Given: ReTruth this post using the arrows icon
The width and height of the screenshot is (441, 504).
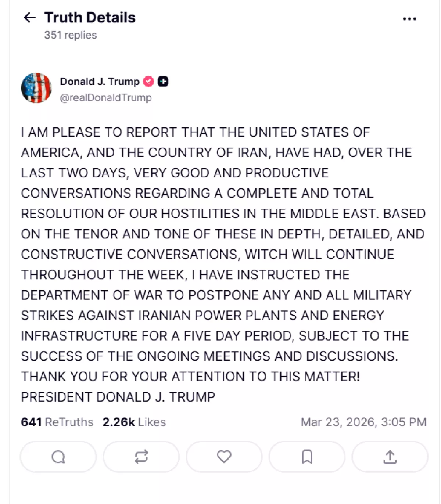Looking at the screenshot, I should (141, 457).
